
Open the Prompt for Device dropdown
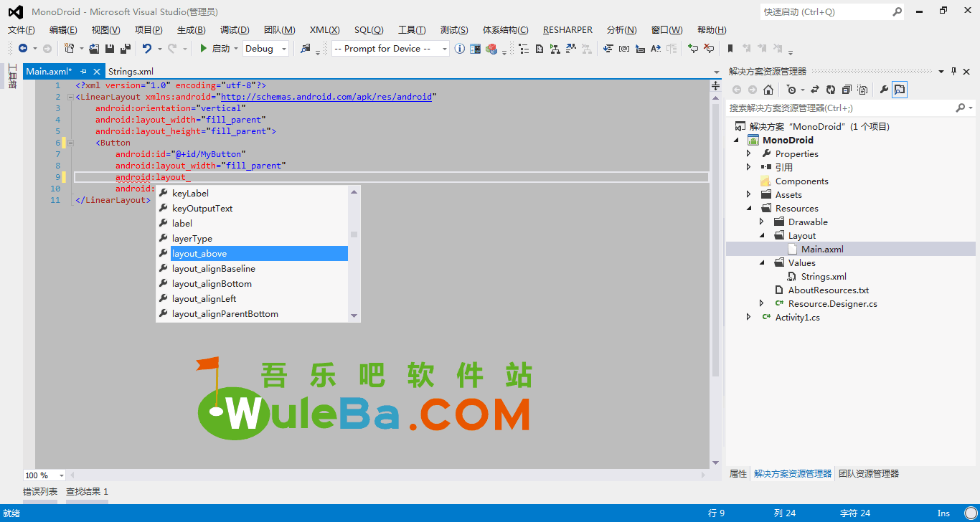coord(445,49)
